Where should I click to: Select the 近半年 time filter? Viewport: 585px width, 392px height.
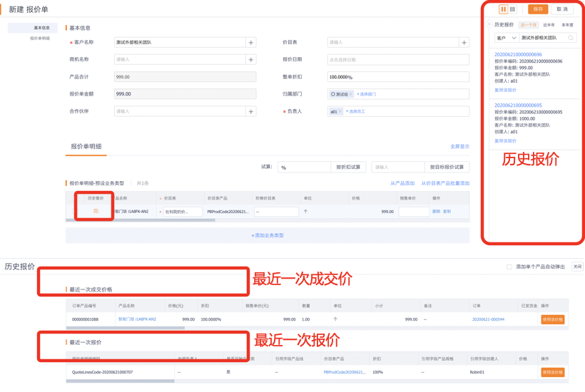(x=548, y=25)
